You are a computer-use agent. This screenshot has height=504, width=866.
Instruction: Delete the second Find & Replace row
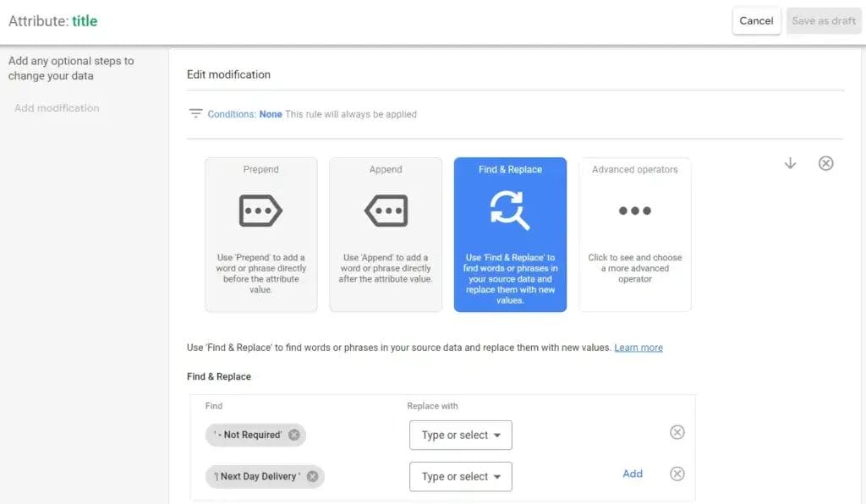point(677,474)
